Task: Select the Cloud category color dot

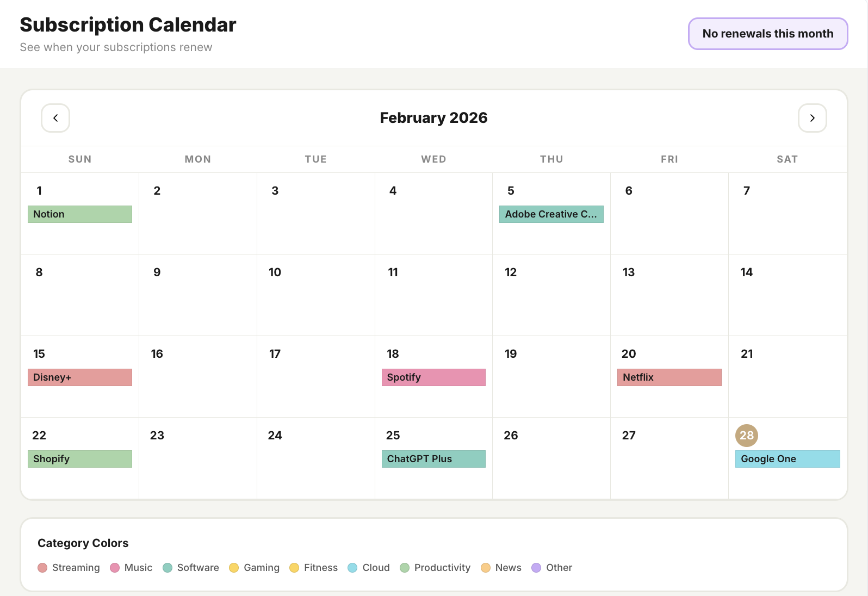Action: (x=352, y=568)
